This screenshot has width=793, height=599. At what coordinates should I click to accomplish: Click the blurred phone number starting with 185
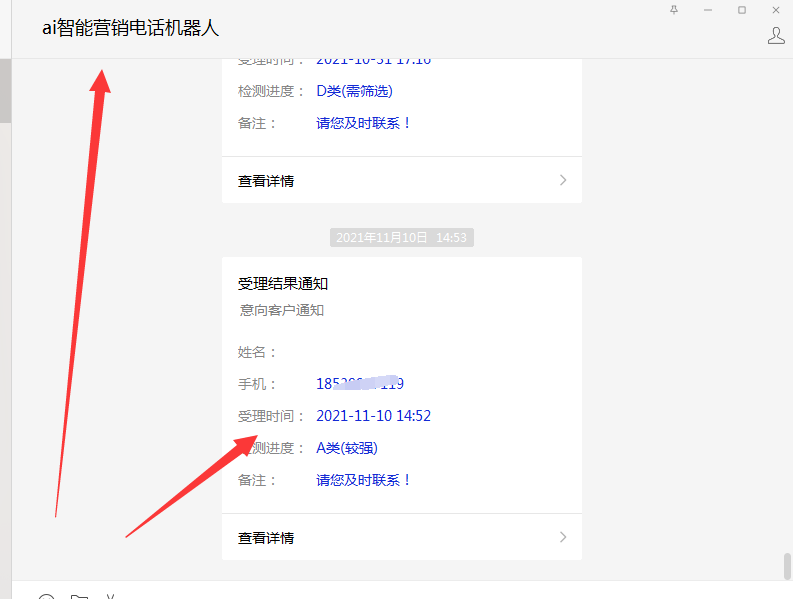[360, 383]
